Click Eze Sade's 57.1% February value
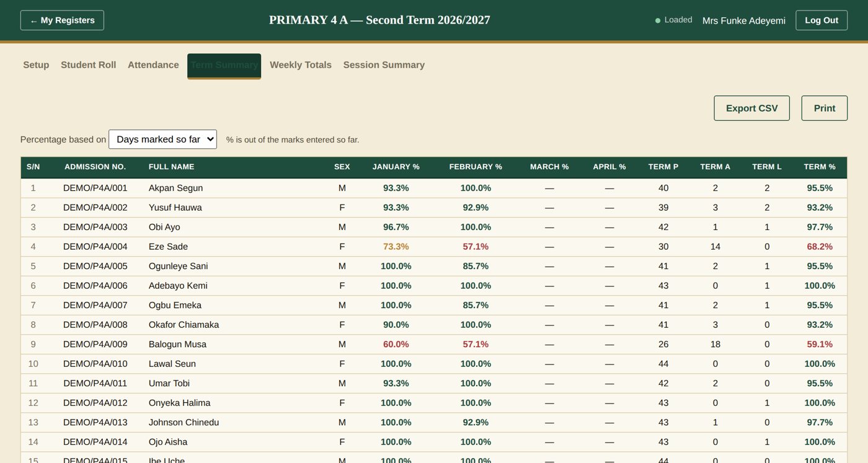Viewport: 868px width, 463px height. [476, 247]
